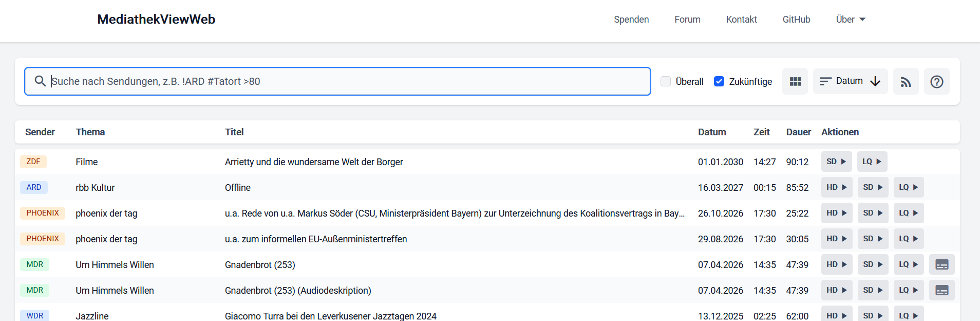The height and width of the screenshot is (321, 980).
Task: Open the Kontakt page
Action: click(742, 20)
